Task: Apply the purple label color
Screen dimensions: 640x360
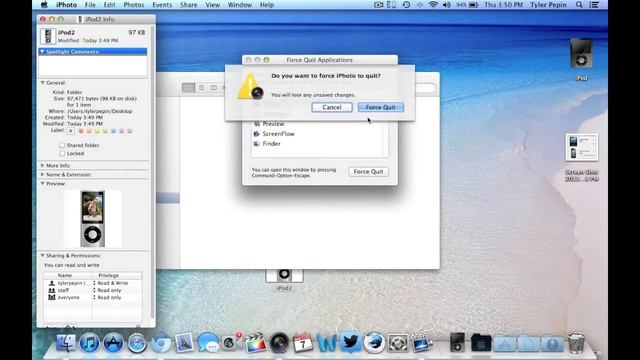Action: click(122, 131)
